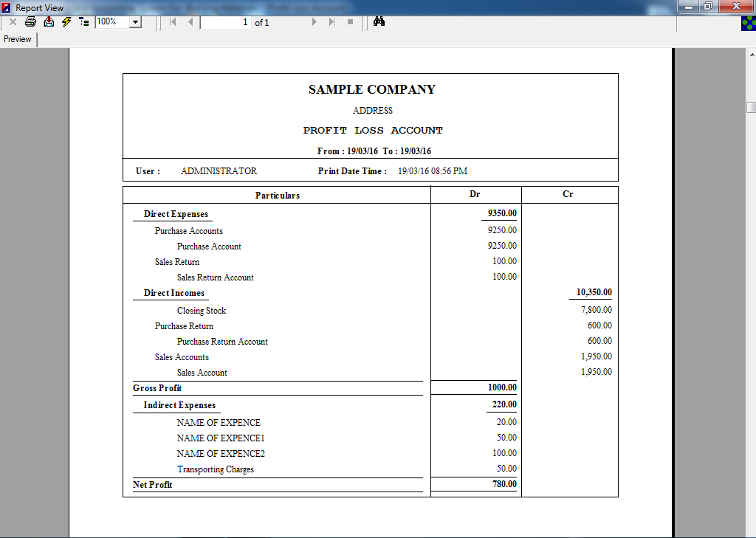Screen dimensions: 756x538
Task: Click the Refresh lightning bolt icon
Action: (x=66, y=22)
